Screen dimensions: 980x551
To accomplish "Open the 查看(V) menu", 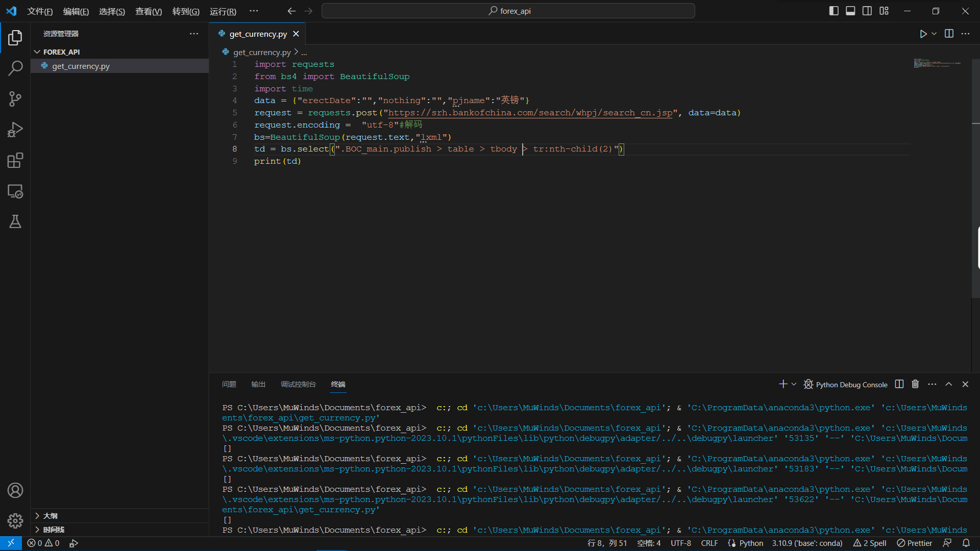I will [149, 11].
